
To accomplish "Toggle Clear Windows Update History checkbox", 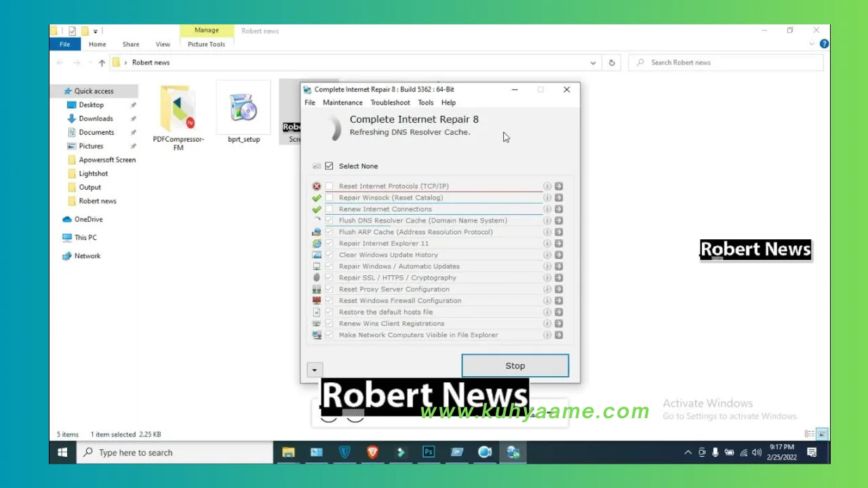I will [x=329, y=255].
